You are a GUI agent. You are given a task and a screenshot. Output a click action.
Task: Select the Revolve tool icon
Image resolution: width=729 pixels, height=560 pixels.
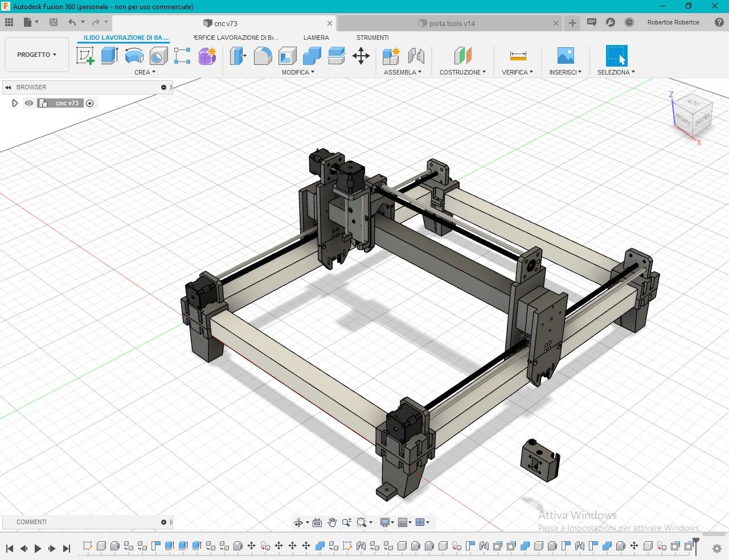(134, 56)
